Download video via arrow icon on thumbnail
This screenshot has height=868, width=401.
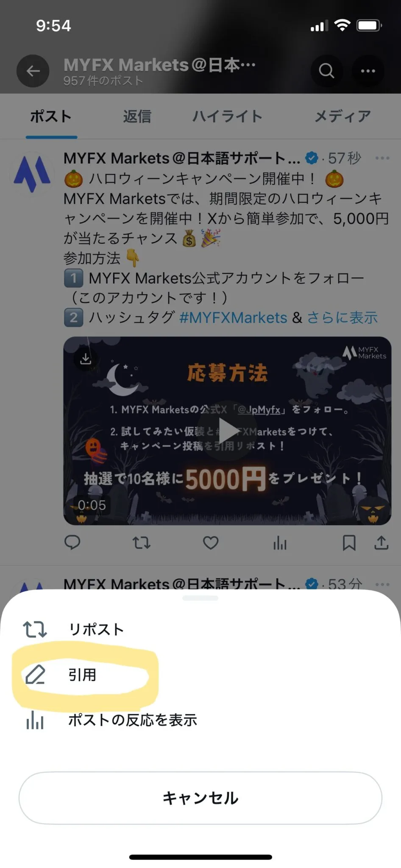(86, 359)
